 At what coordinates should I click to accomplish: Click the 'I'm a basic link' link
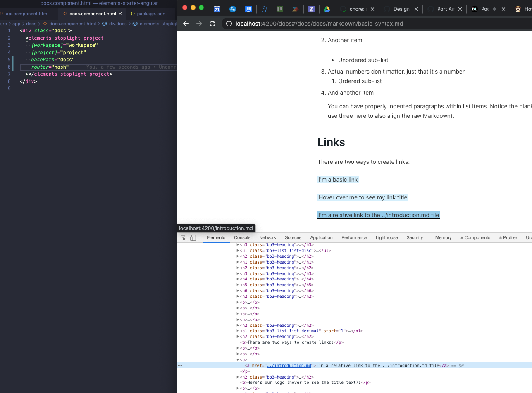pos(338,180)
